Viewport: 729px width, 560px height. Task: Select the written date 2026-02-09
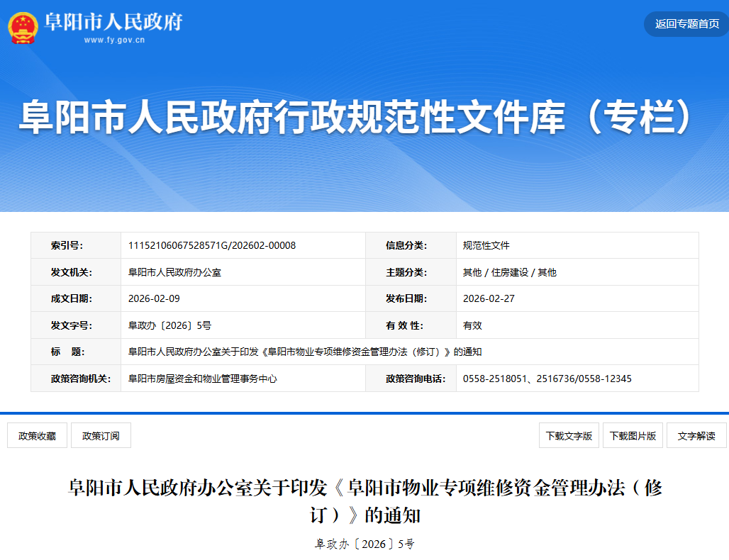[154, 298]
